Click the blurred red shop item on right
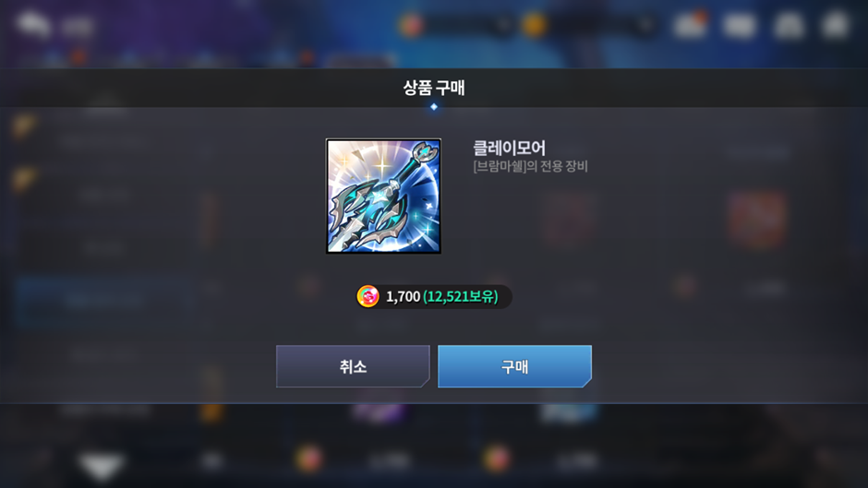This screenshot has height=488, width=868. tap(757, 220)
